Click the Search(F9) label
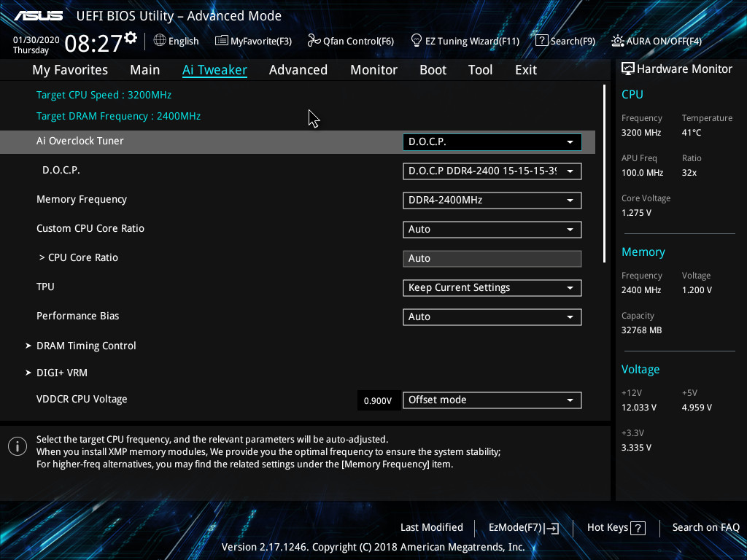The image size is (747, 560). (x=573, y=41)
